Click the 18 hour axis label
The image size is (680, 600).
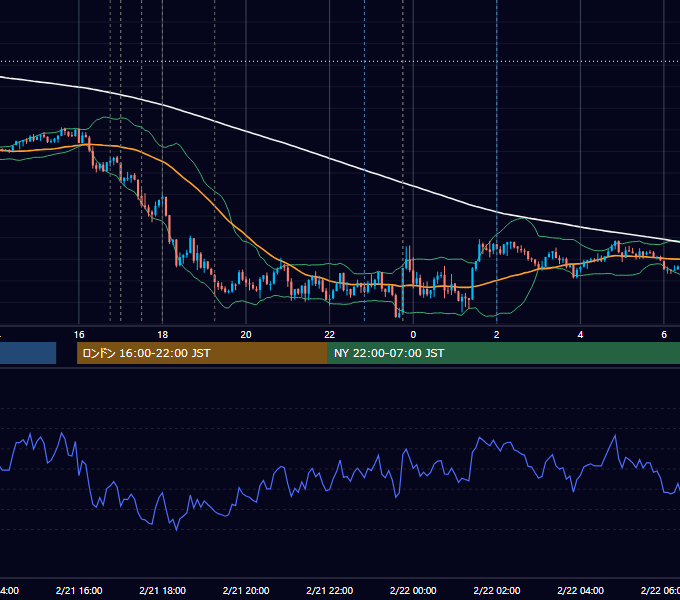point(162,335)
